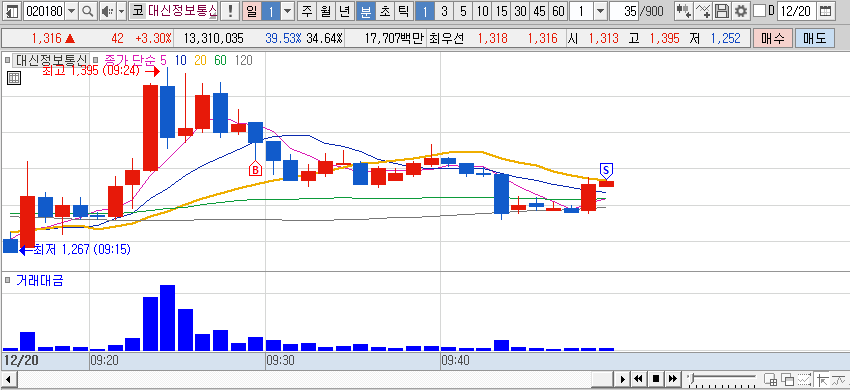Click the 거래대금 volume panel label
The height and width of the screenshot is (390, 850).
click(x=40, y=280)
